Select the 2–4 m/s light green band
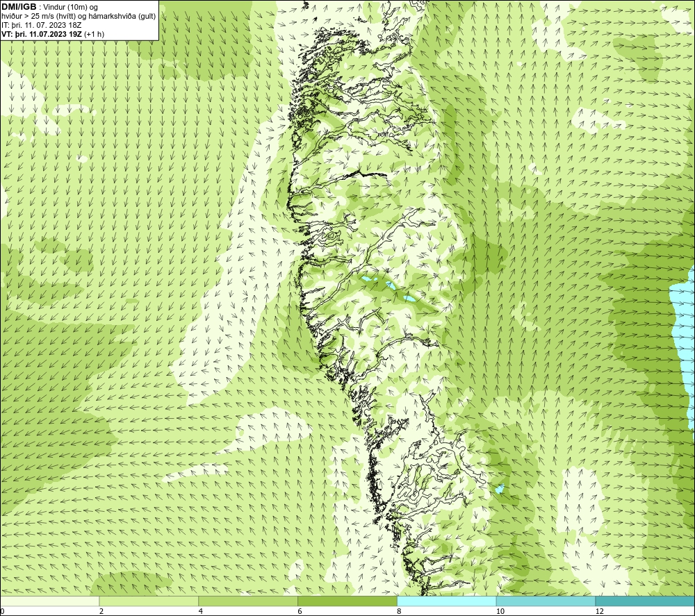The height and width of the screenshot is (616, 695). (x=149, y=601)
